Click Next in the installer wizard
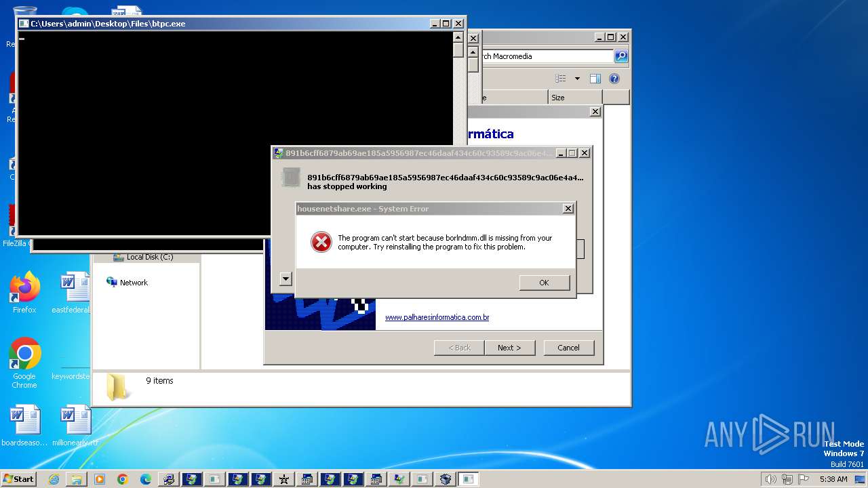The image size is (868, 488). (509, 348)
